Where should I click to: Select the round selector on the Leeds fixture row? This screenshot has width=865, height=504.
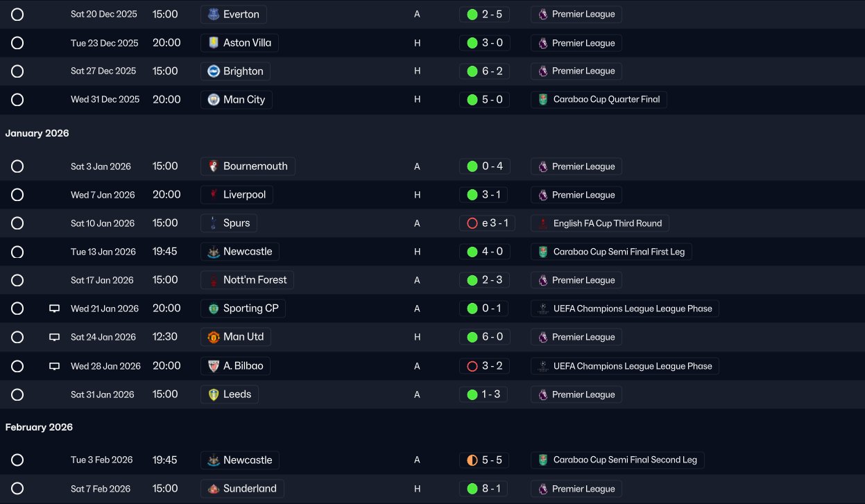[x=17, y=394]
